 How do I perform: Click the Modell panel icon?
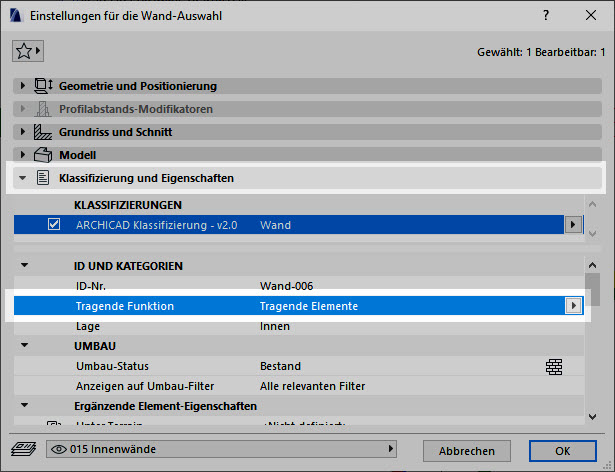coord(43,155)
